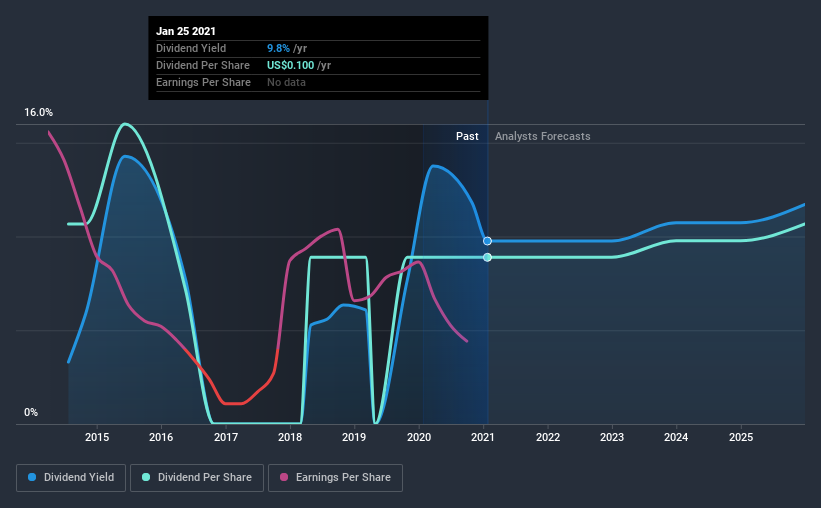Viewport: 821px width, 508px height.
Task: Click the 2015 x-axis label
Action: tap(97, 437)
